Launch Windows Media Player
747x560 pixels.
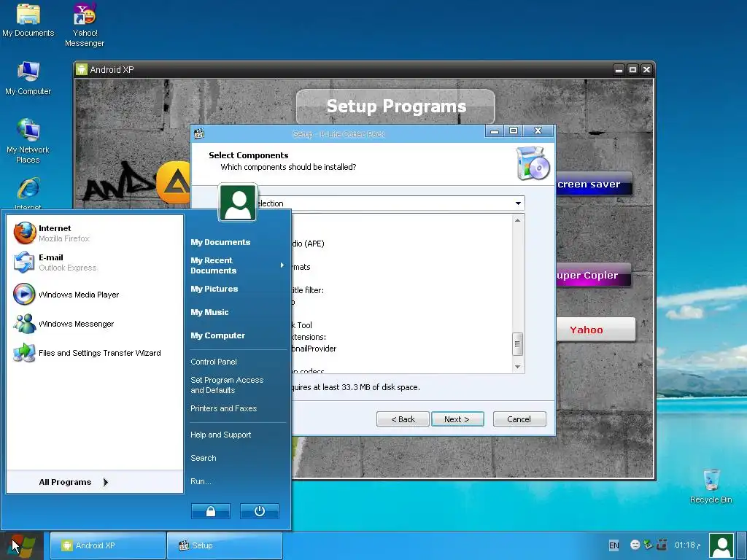pyautogui.click(x=66, y=295)
